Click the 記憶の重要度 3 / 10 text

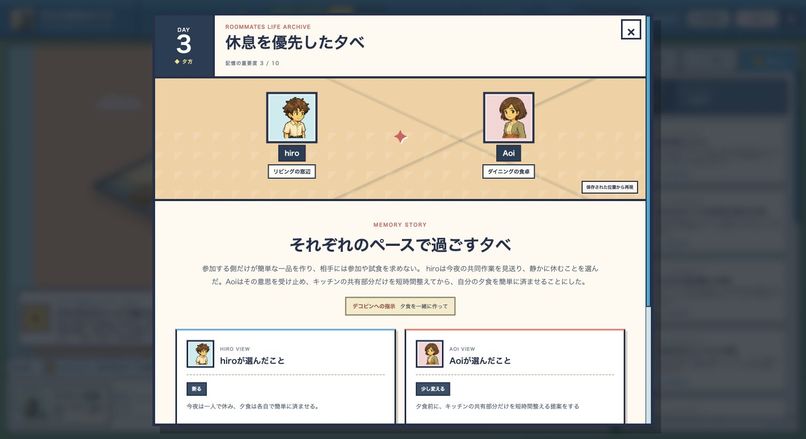pyautogui.click(x=252, y=63)
